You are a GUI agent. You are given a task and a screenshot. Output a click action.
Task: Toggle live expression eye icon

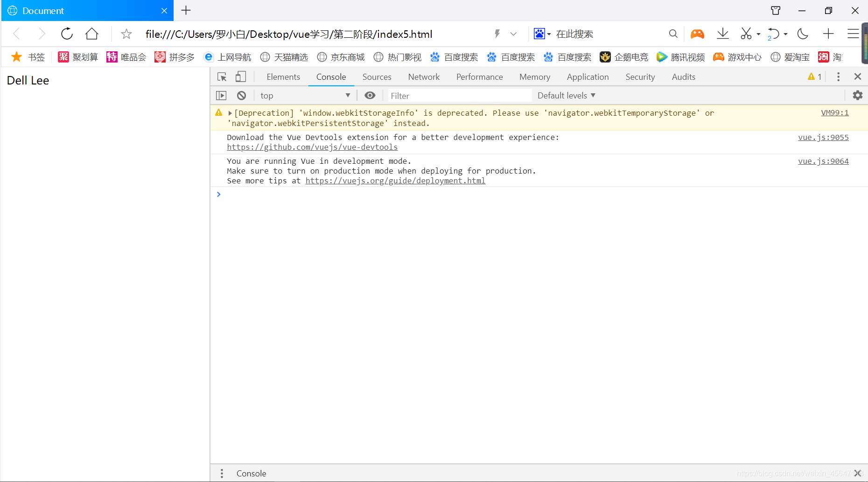click(x=370, y=95)
